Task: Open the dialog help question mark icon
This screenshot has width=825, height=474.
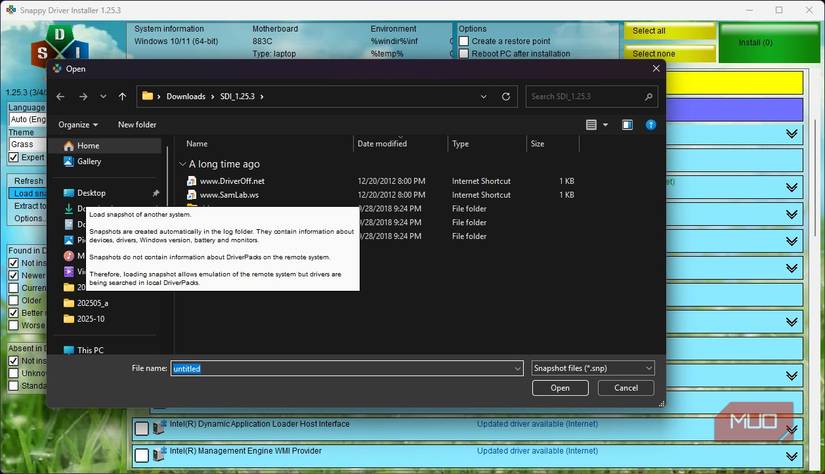Action: (x=651, y=125)
